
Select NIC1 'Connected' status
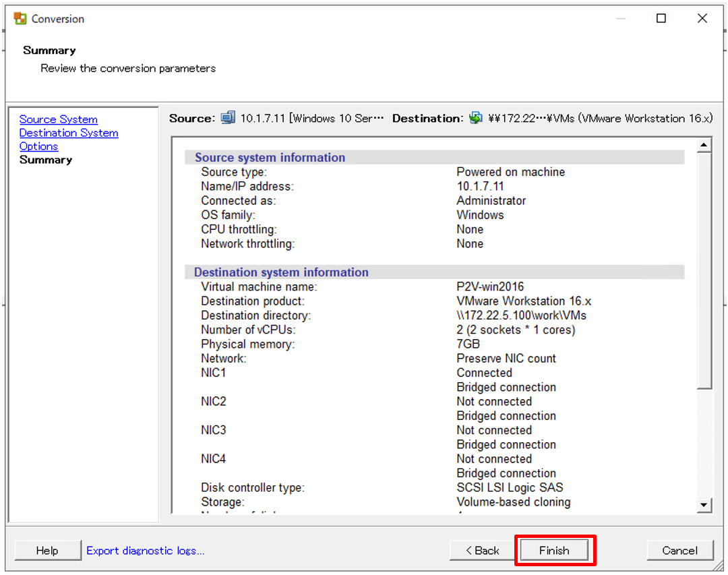[x=484, y=373]
